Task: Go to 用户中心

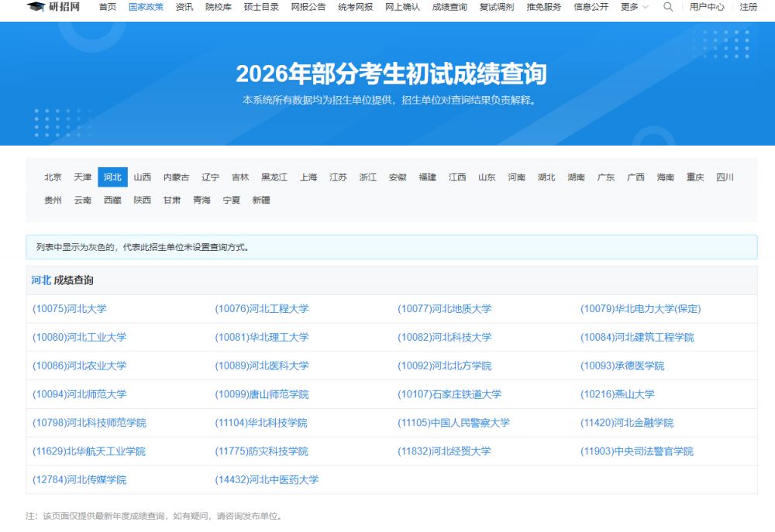Action: [x=707, y=7]
